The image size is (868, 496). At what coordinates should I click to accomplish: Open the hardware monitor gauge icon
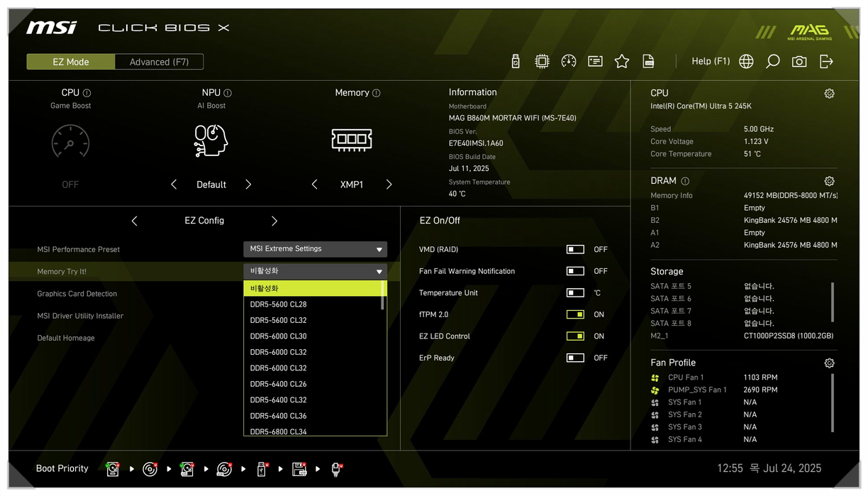click(x=568, y=62)
